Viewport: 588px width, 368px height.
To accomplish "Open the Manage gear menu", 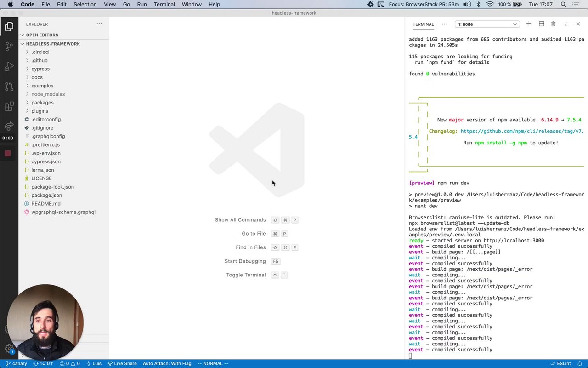I will (8, 349).
